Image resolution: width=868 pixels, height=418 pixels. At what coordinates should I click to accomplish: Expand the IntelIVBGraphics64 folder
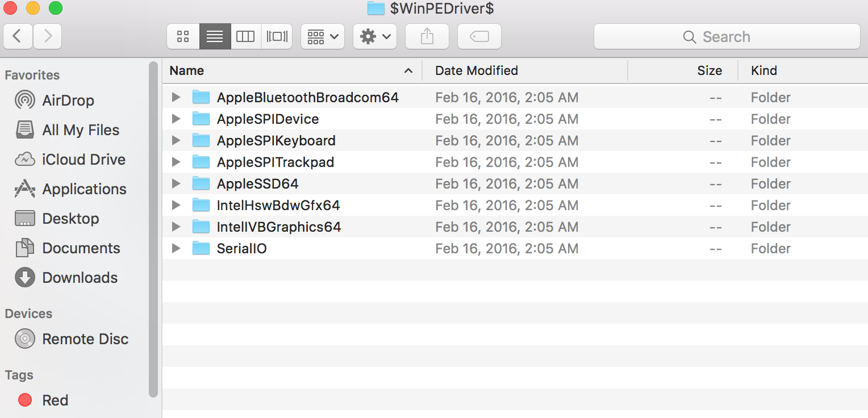(x=176, y=227)
